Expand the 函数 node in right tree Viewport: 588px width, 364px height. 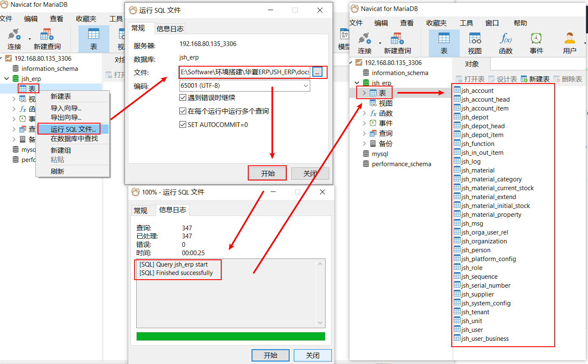click(x=365, y=113)
